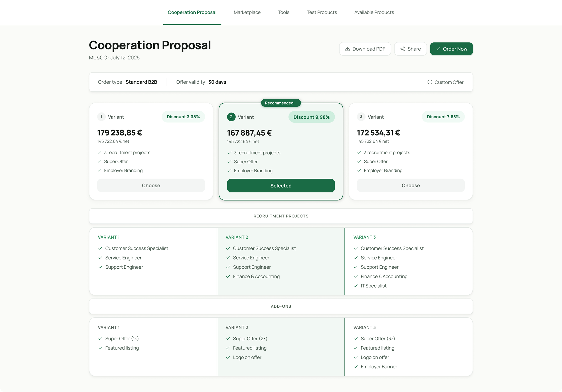Click Standard B2B order type value
This screenshot has width=562, height=392.
point(141,82)
